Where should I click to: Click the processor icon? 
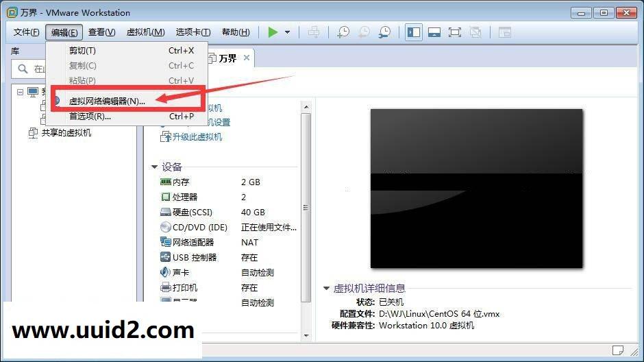click(x=166, y=197)
